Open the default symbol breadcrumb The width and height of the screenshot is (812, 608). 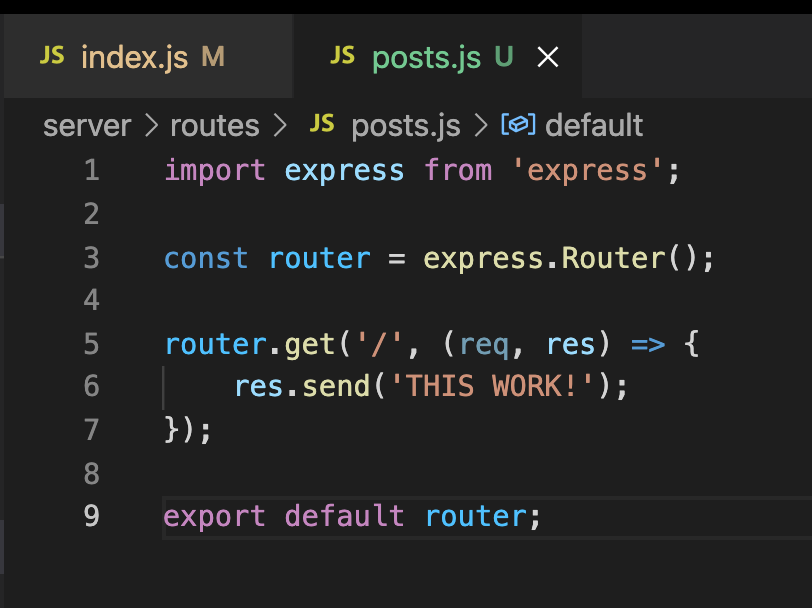594,125
